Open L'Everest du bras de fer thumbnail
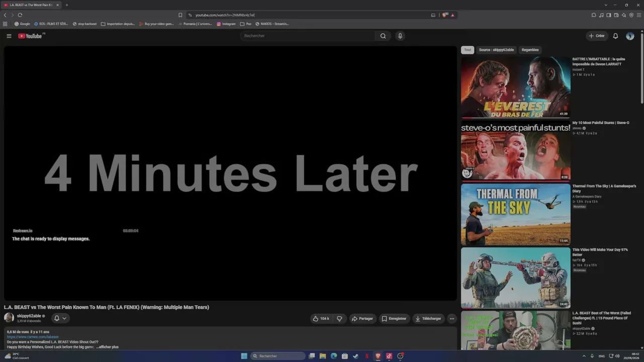The height and width of the screenshot is (362, 644). [x=516, y=87]
